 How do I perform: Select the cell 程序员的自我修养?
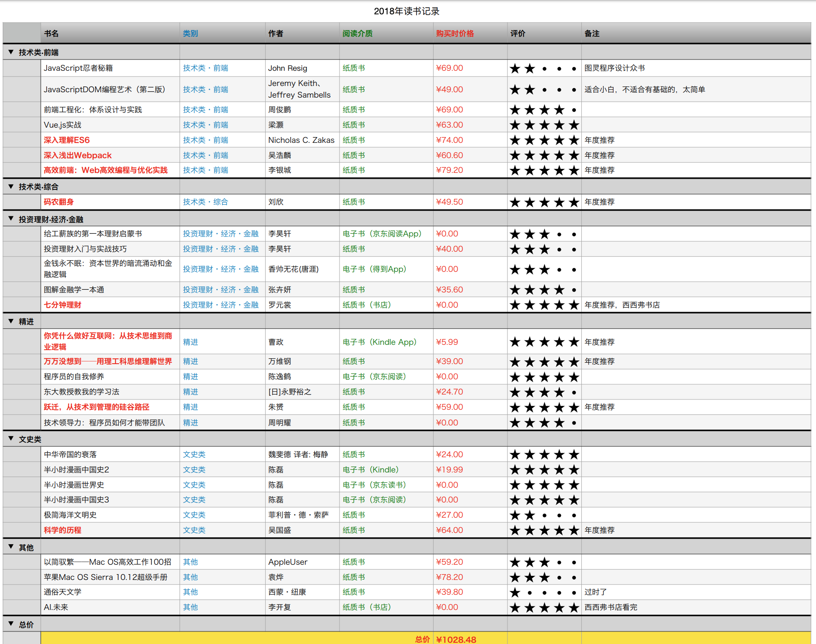[x=110, y=377]
